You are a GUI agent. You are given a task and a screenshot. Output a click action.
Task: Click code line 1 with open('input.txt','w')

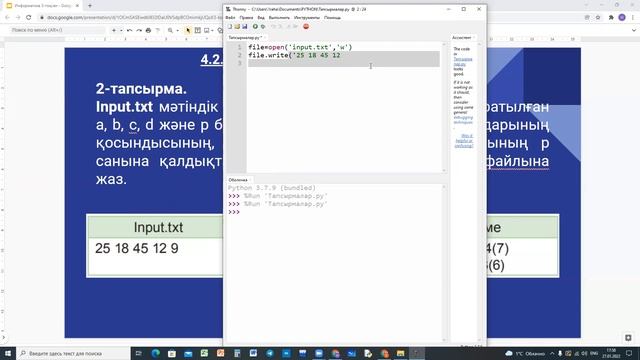click(300, 47)
